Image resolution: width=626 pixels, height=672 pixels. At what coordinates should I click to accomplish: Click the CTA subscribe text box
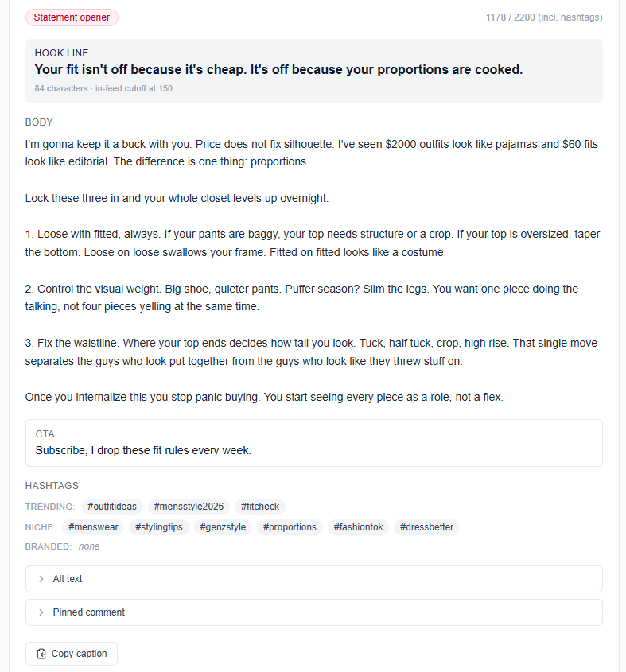(314, 443)
